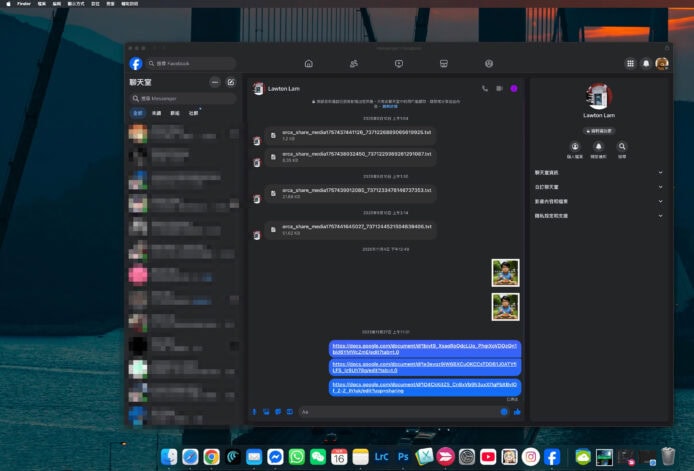Open the Facebook menu grid icon

click(x=630, y=63)
